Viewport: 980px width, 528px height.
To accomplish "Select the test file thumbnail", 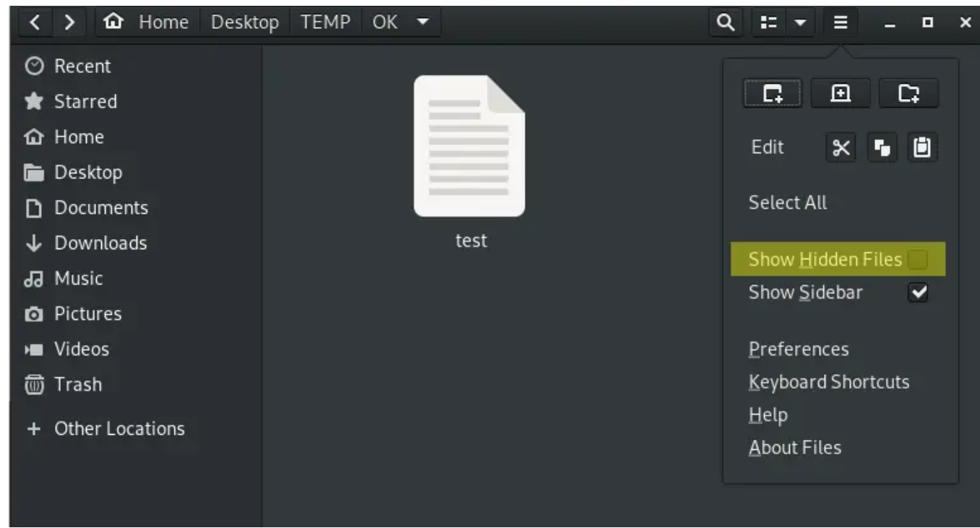I will 470,147.
